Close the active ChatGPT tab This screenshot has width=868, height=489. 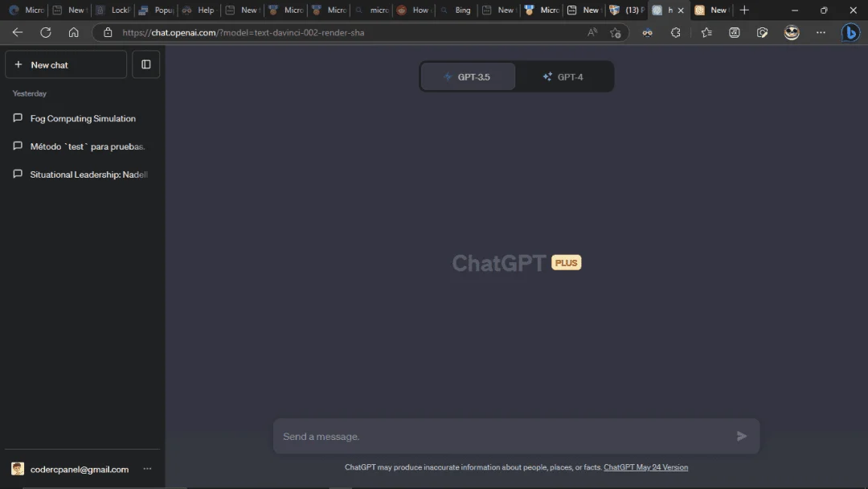681,10
